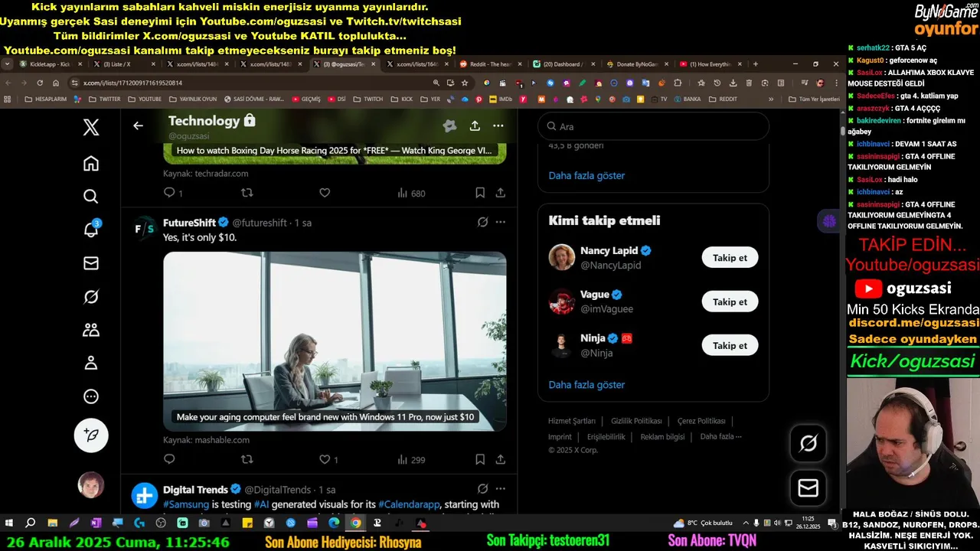Screen dimensions: 980x551
Task: Reply to the FutureShift post
Action: (169, 459)
